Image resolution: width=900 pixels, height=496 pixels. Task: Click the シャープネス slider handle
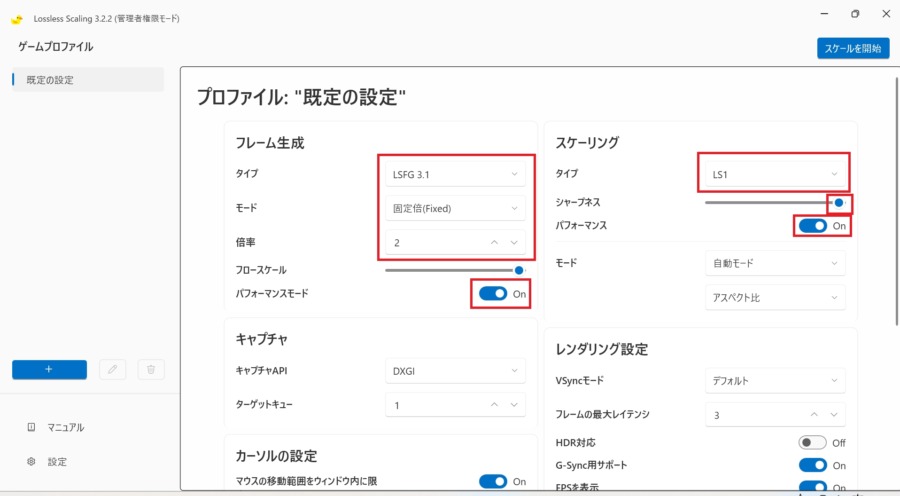click(x=840, y=202)
